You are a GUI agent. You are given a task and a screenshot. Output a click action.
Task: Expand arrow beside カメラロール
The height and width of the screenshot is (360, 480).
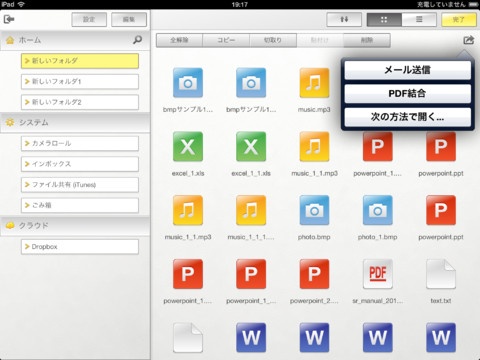(x=27, y=143)
